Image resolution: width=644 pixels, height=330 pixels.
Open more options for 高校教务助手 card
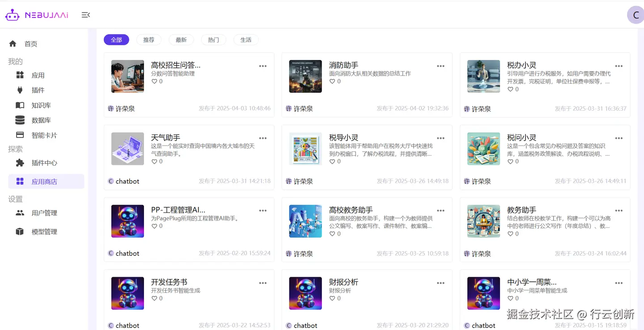[441, 210]
